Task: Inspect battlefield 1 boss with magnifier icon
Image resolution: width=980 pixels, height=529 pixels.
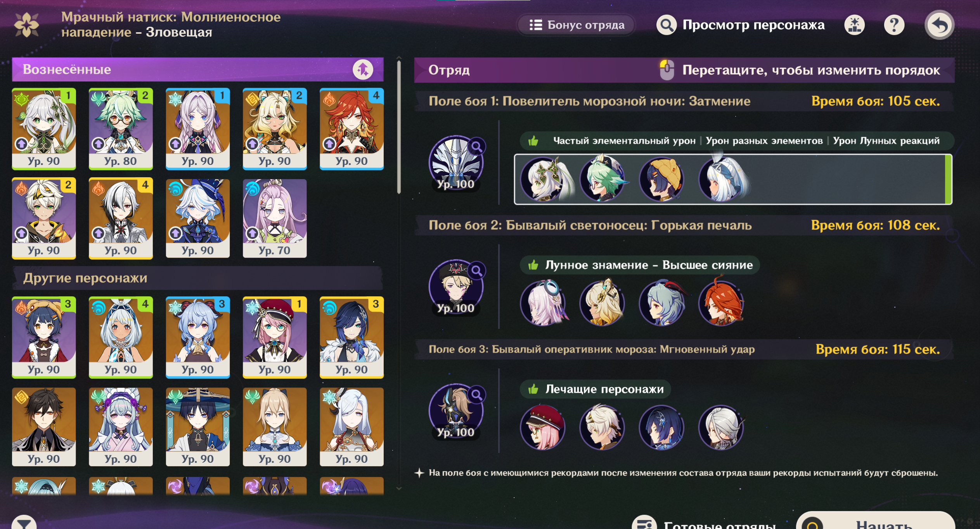Action: click(x=476, y=147)
